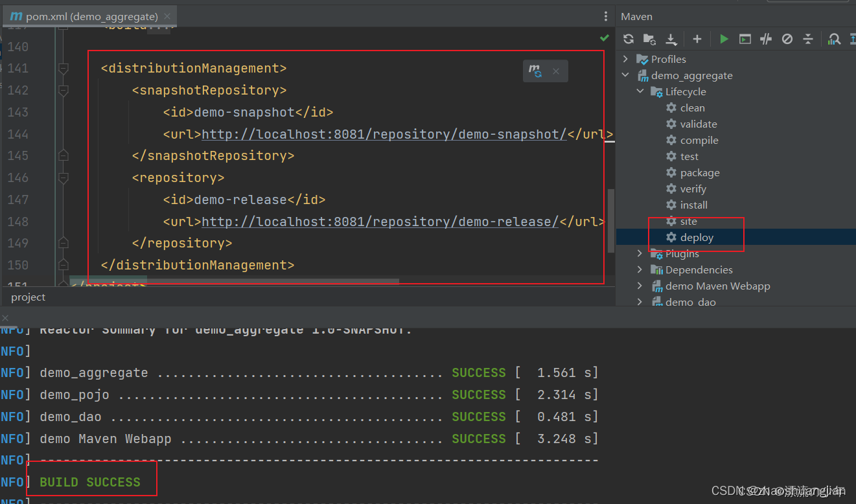The image size is (856, 504).
Task: Open Execute Maven Goal icon
Action: 745,39
